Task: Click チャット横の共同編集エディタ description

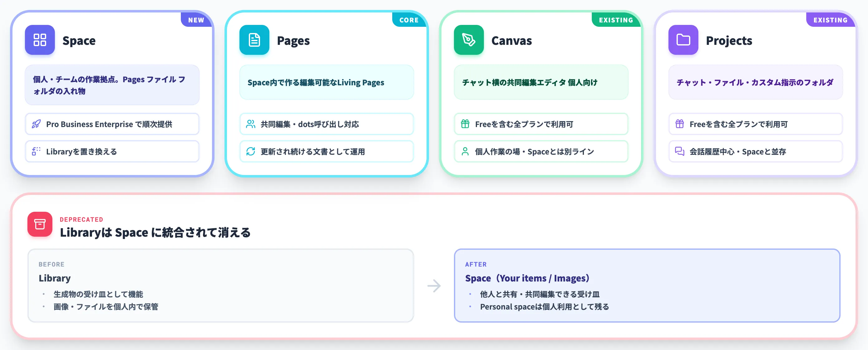Action: tap(541, 83)
